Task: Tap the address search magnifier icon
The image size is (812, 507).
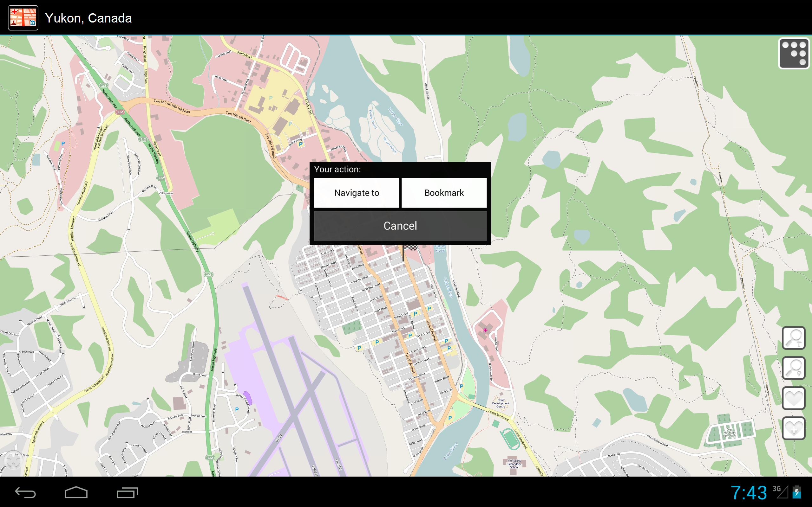Action: click(794, 338)
